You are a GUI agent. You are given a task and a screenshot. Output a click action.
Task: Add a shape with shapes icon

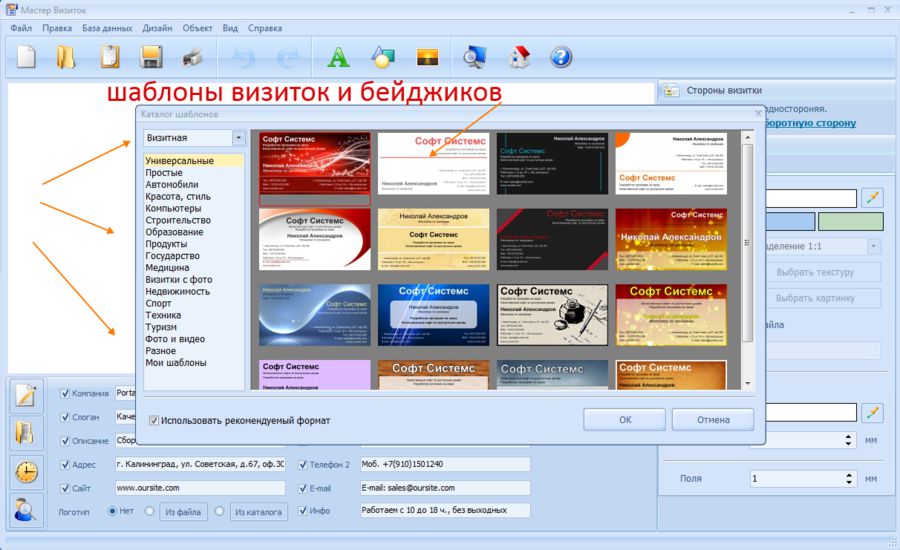[383, 57]
